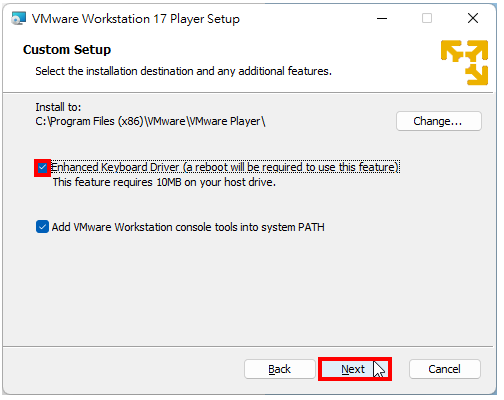Go Back to the previous setup step
The image size is (504, 400).
pos(280,369)
